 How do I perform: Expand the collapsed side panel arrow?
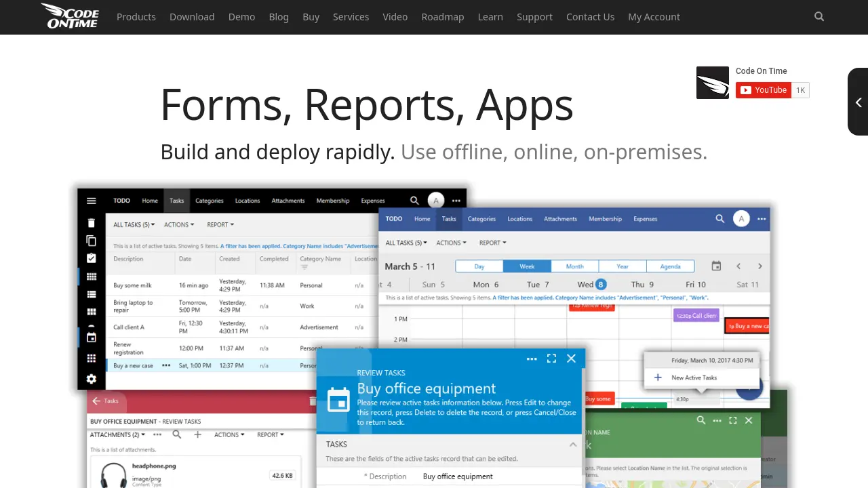859,102
